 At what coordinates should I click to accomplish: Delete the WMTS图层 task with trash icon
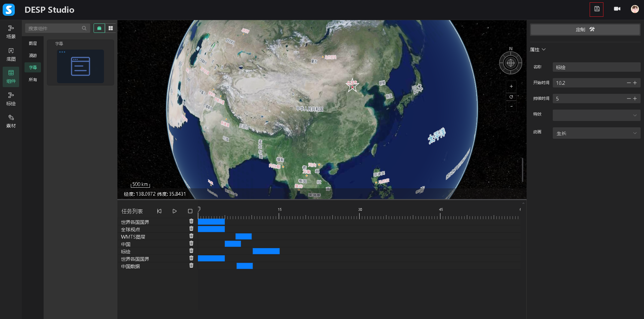[x=191, y=236]
